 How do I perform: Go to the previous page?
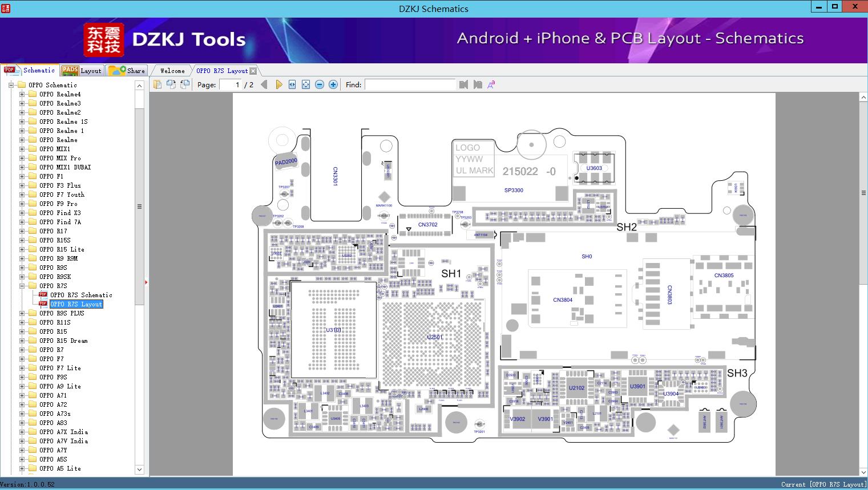click(x=264, y=84)
